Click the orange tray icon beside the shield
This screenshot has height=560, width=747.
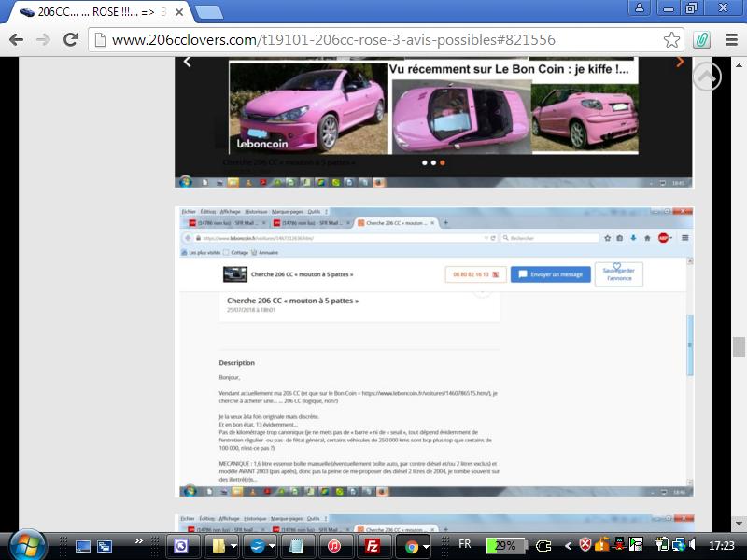[x=601, y=544]
